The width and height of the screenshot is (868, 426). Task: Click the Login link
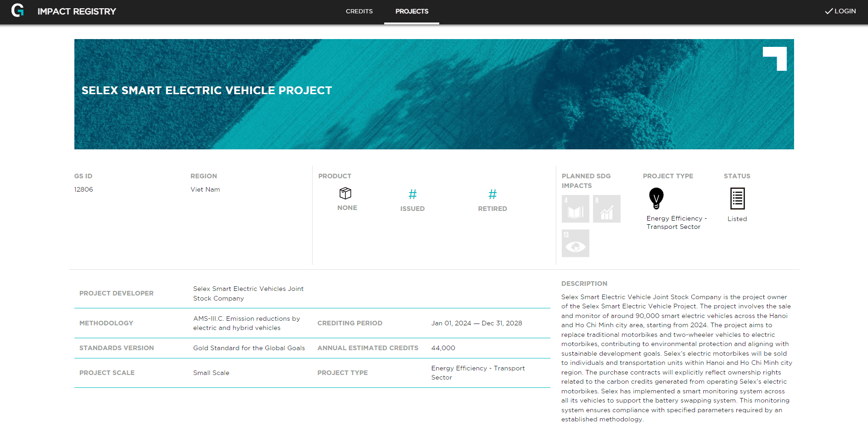click(x=845, y=11)
